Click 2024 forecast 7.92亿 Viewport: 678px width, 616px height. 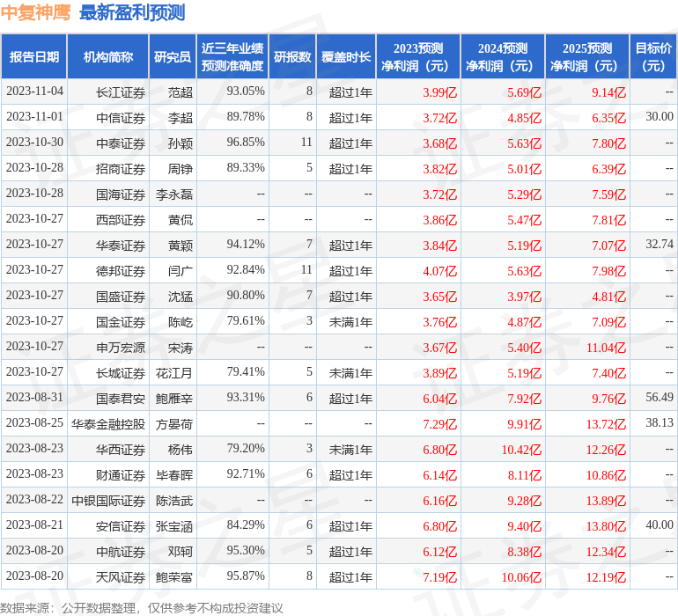525,399
